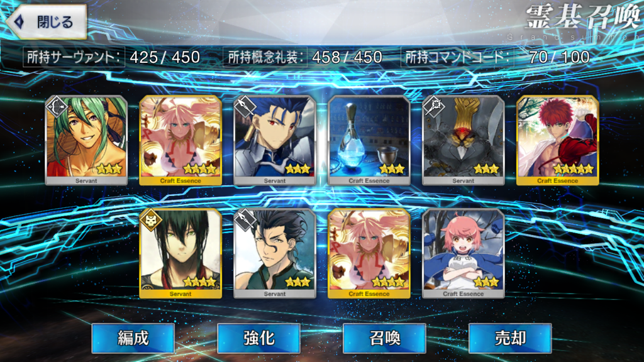Click the Berserker class icon on gray armored servant
Viewport: 644px width, 362px height.
point(434,107)
